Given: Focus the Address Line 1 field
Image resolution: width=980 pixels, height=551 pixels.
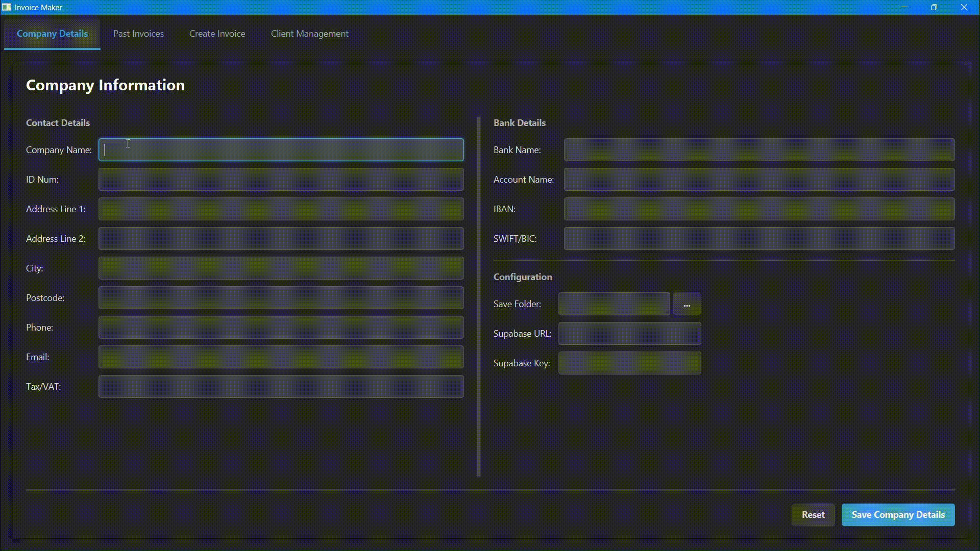Looking at the screenshot, I should (281, 209).
